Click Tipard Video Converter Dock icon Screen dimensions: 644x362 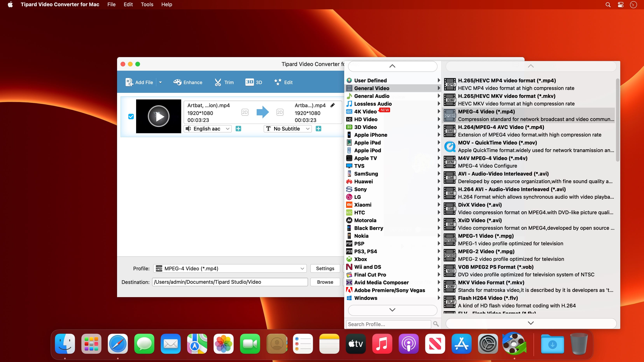(514, 344)
